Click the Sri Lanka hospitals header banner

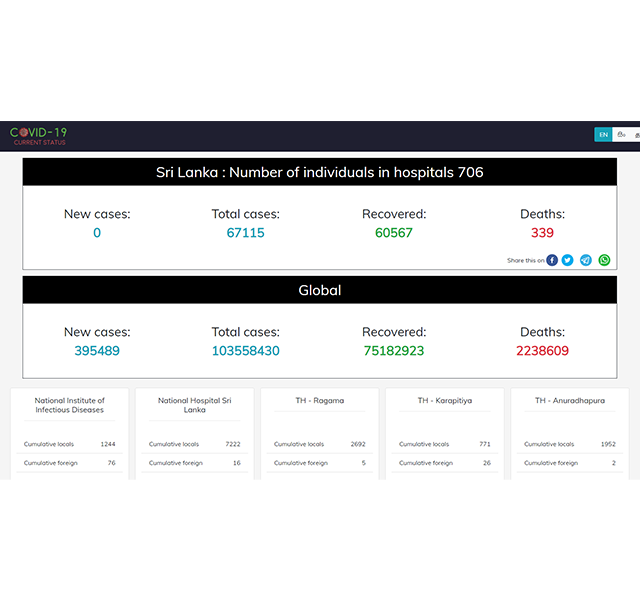coord(320,172)
